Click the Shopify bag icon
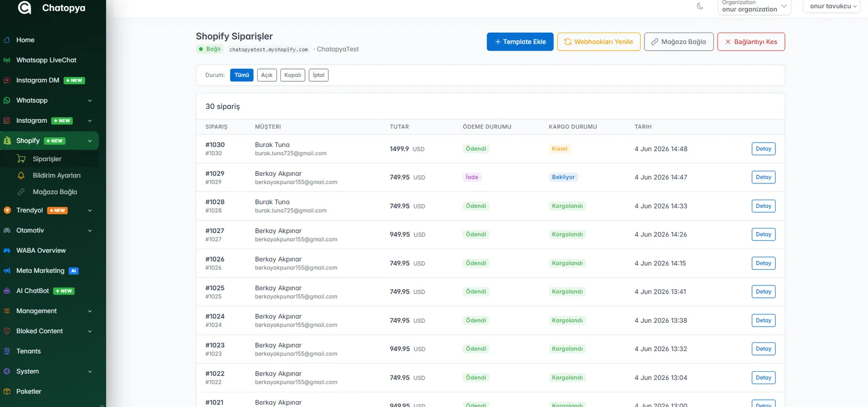The image size is (868, 407). 7,141
